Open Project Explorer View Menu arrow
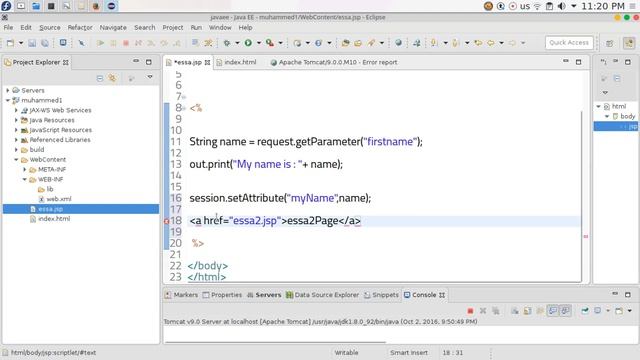 click(150, 77)
